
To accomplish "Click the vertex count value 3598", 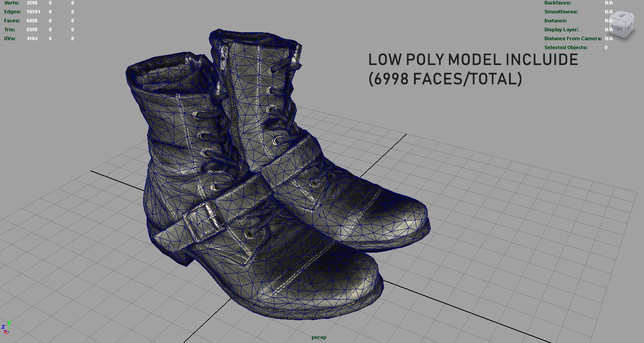I will [32, 3].
